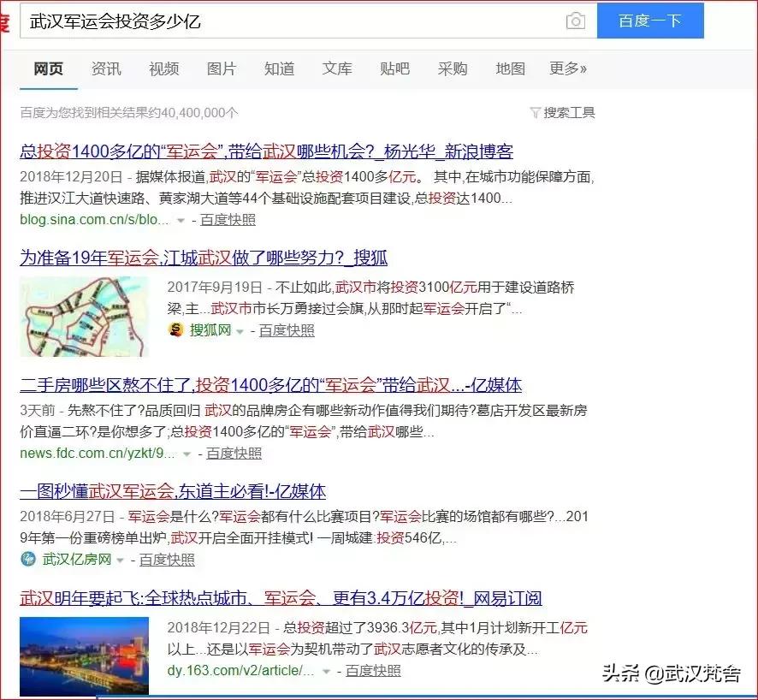
Task: Open the 新浪博客 result about 1400多亿 investment
Action: 266,152
